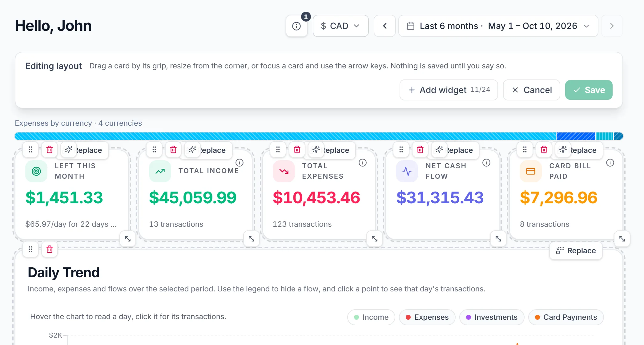This screenshot has height=345, width=644.
Task: Grab the drag grip of Total Expenses card
Action: pyautogui.click(x=278, y=150)
